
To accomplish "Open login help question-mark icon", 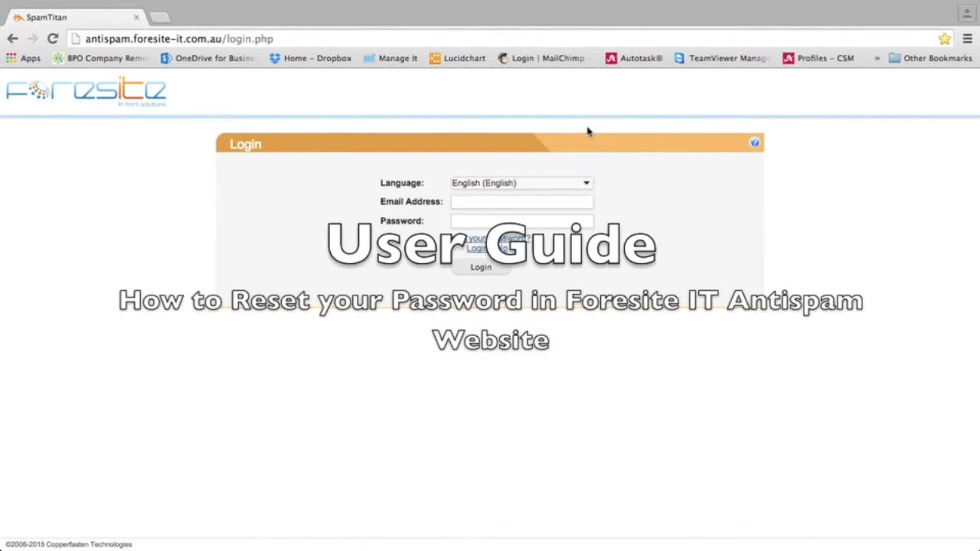I will (x=754, y=142).
